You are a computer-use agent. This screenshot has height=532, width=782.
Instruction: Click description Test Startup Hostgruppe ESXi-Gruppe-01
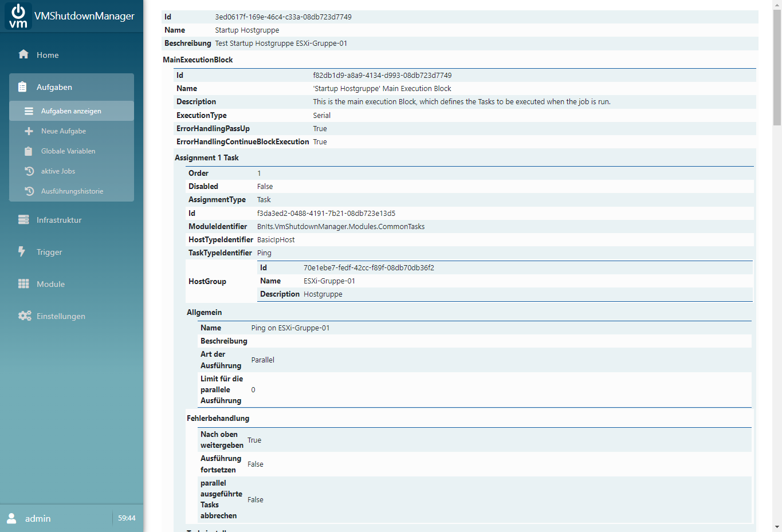point(281,44)
